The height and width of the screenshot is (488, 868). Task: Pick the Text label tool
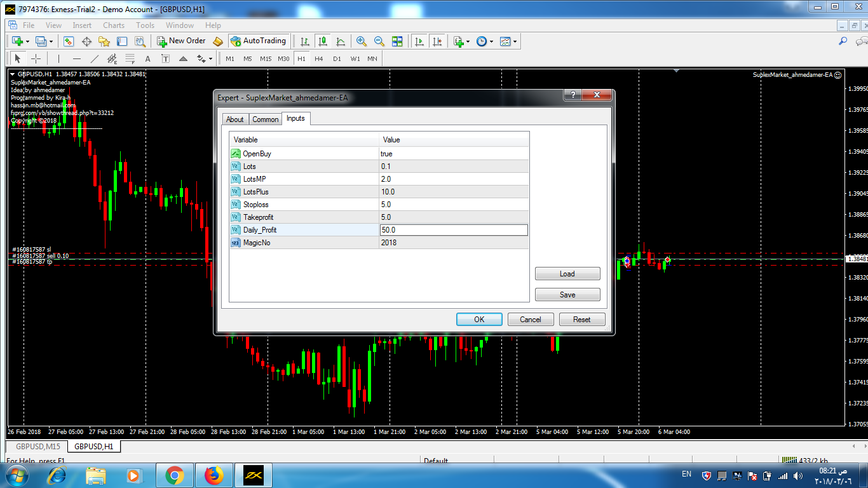pyautogui.click(x=147, y=58)
